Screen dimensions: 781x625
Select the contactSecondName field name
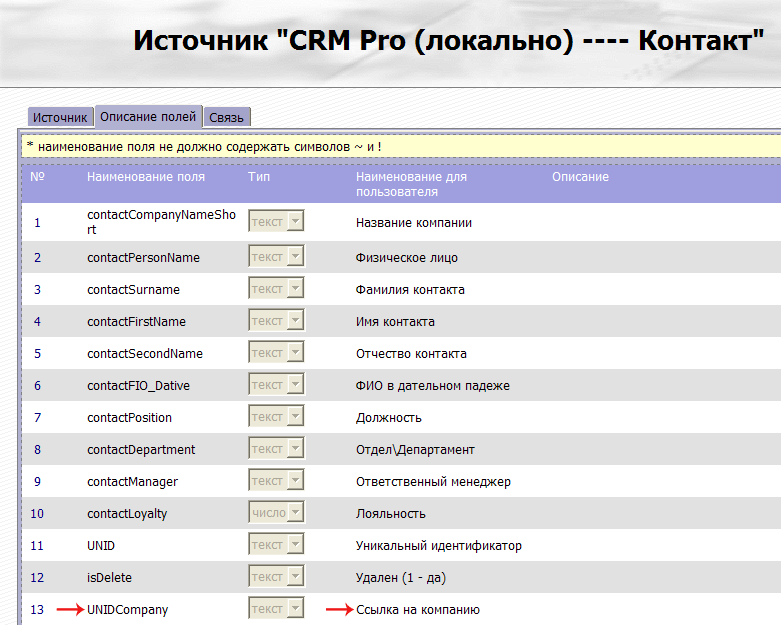coord(145,354)
